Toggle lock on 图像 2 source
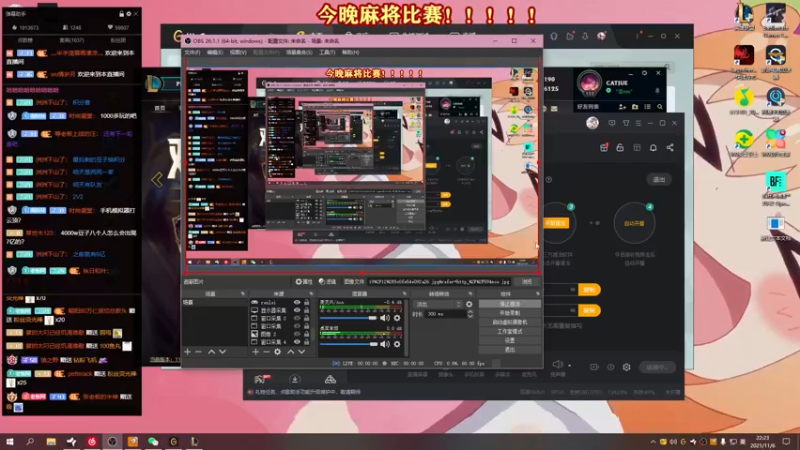This screenshot has width=800, height=450. [307, 334]
